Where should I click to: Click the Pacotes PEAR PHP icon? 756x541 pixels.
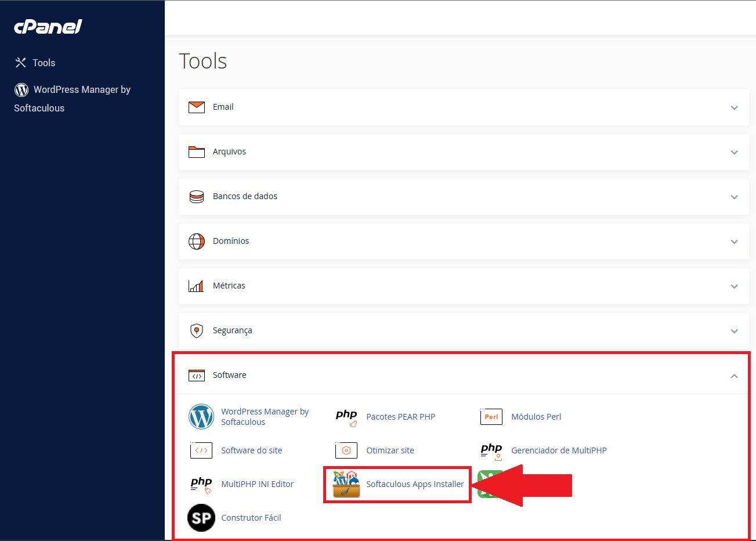[x=346, y=417]
